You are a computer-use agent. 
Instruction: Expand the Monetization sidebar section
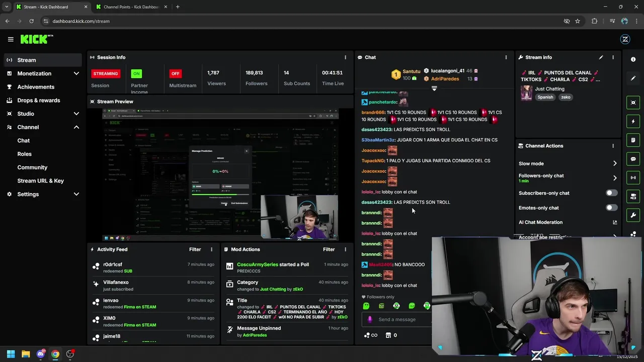76,73
